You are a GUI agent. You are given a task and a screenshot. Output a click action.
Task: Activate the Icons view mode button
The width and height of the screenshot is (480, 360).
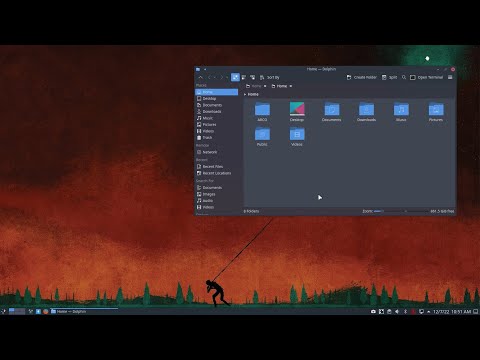point(235,77)
